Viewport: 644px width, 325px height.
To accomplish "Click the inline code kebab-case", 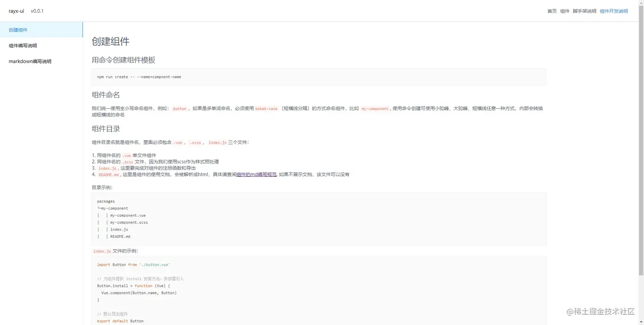I will pos(266,109).
